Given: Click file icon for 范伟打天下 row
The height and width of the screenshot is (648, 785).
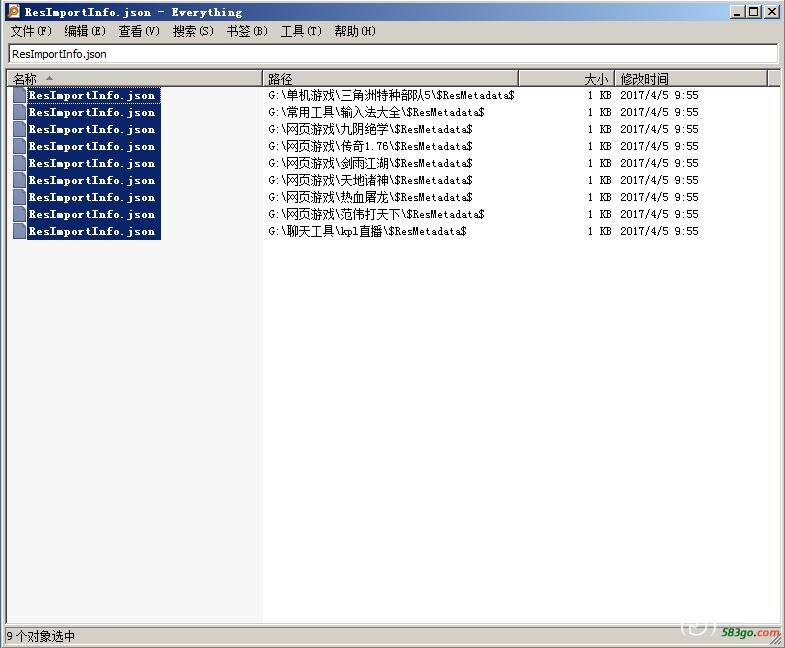Looking at the screenshot, I should point(20,214).
